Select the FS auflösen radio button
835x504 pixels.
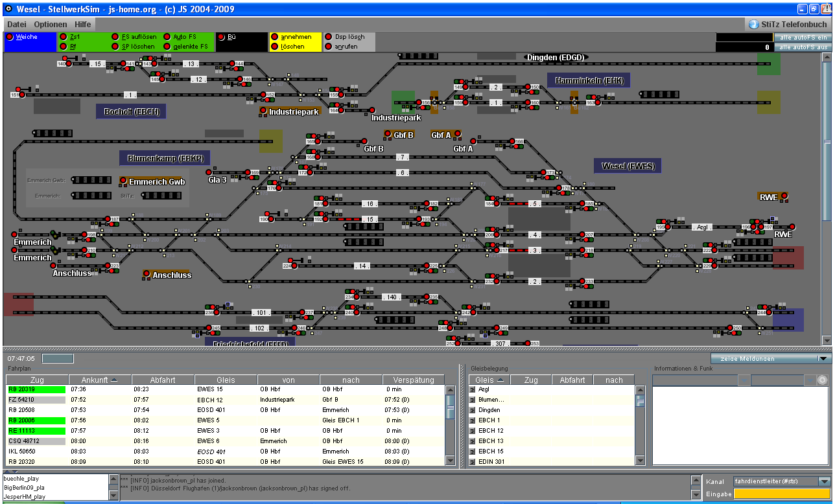115,38
